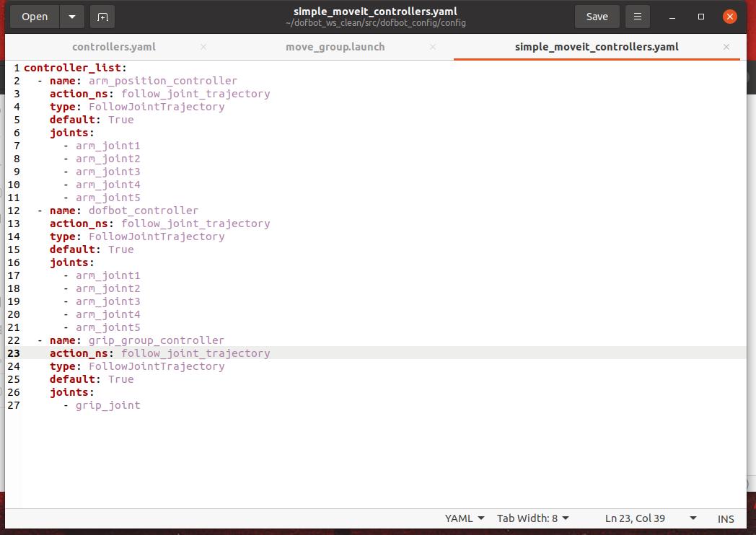Expand the recent files dropdown arrow

tap(71, 17)
